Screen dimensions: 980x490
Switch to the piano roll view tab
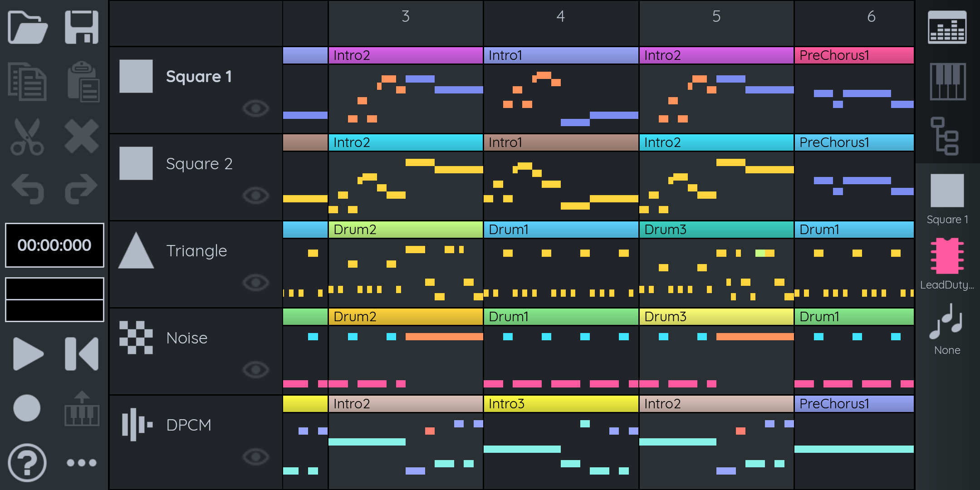(947, 82)
